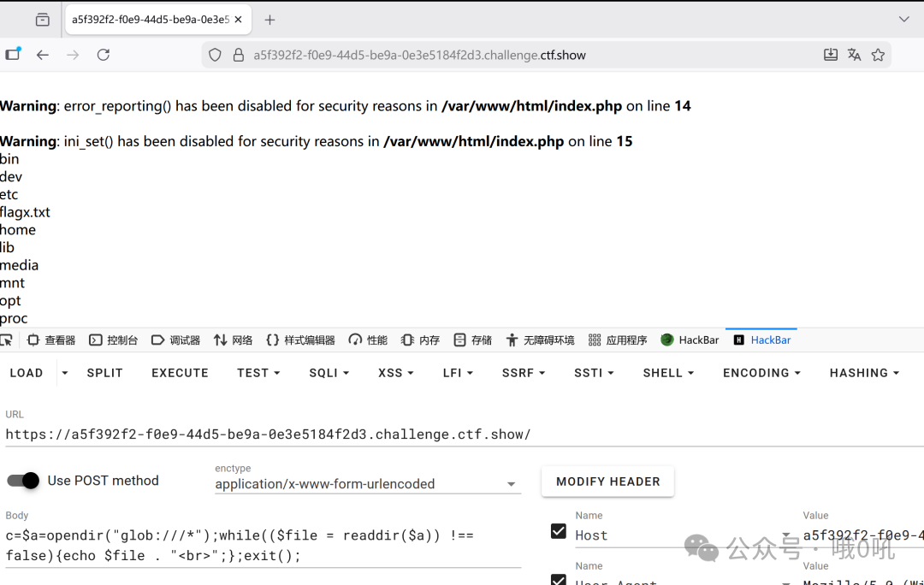
Task: Expand the list all tabs chevron
Action: pos(904,20)
